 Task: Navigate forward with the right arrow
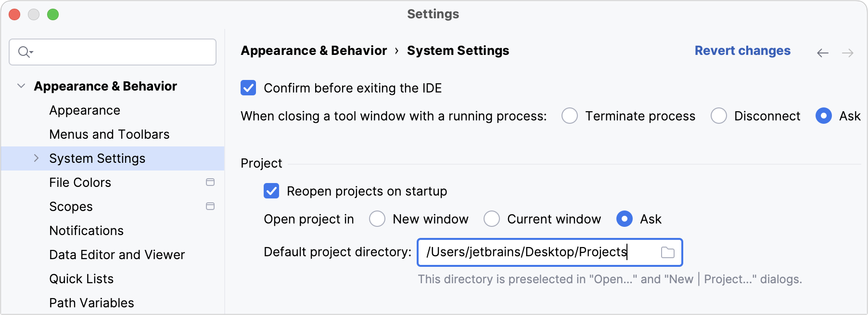[x=847, y=53]
